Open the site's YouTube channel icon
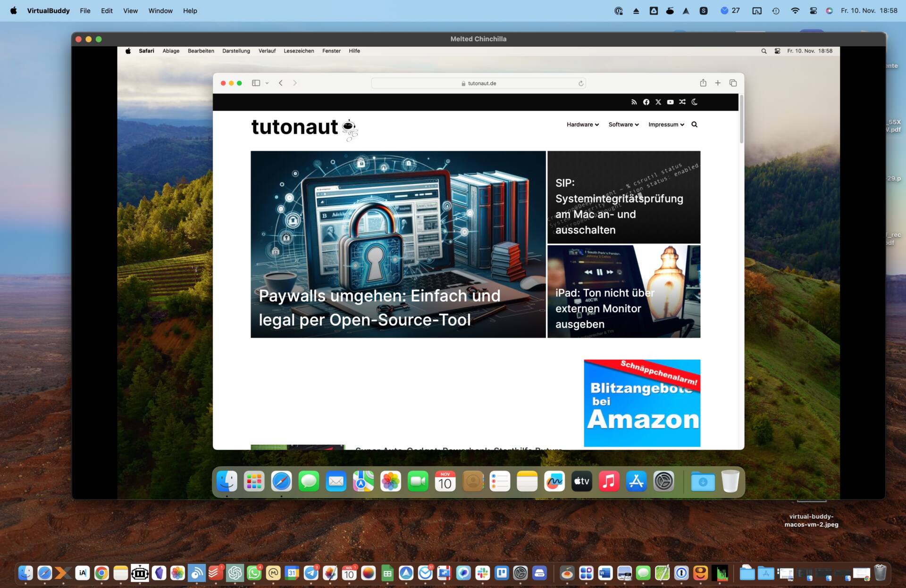 670,102
